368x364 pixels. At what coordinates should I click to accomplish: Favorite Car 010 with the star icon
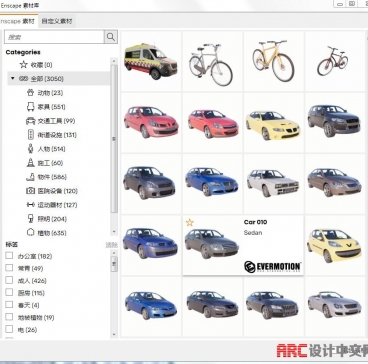tap(190, 222)
